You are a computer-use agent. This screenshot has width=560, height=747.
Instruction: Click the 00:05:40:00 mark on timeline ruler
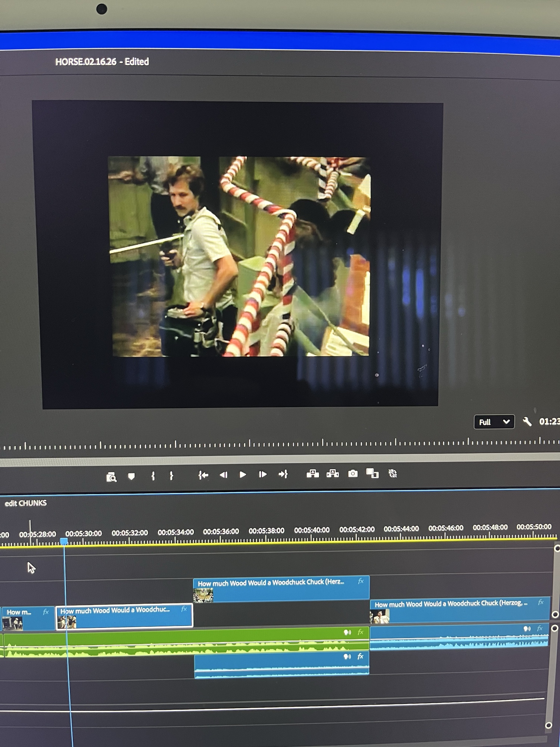point(311,530)
